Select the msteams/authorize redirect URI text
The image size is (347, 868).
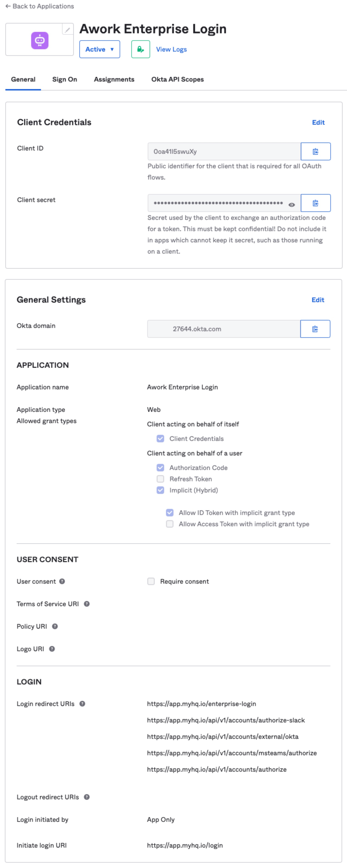point(232,753)
